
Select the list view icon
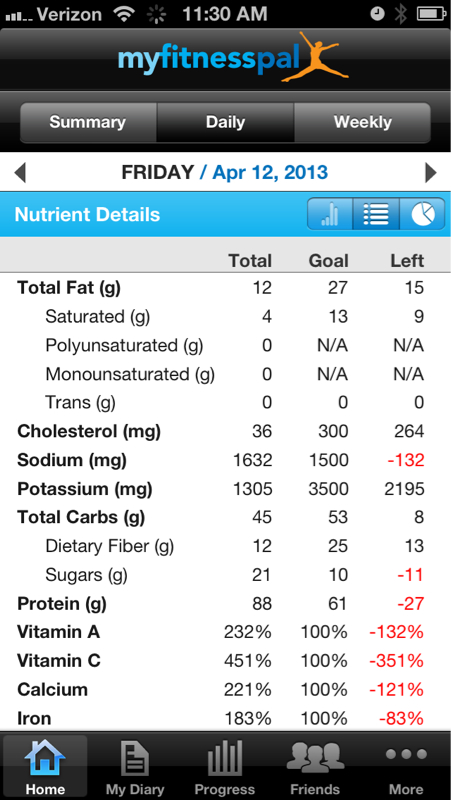[x=375, y=214]
